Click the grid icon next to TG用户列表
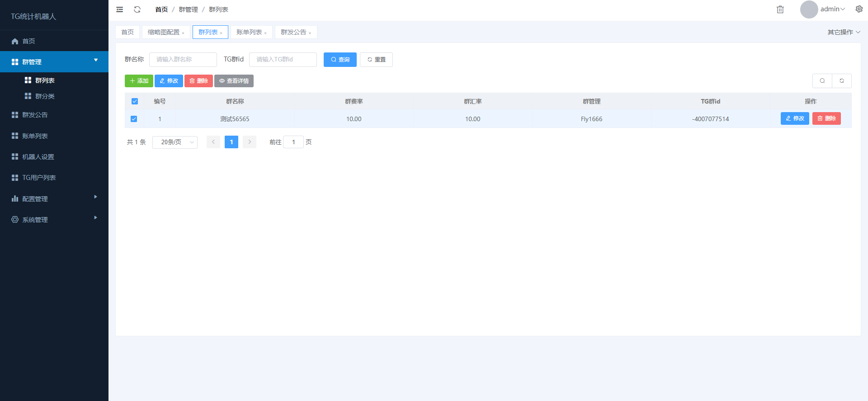This screenshot has width=868, height=401. (x=15, y=178)
